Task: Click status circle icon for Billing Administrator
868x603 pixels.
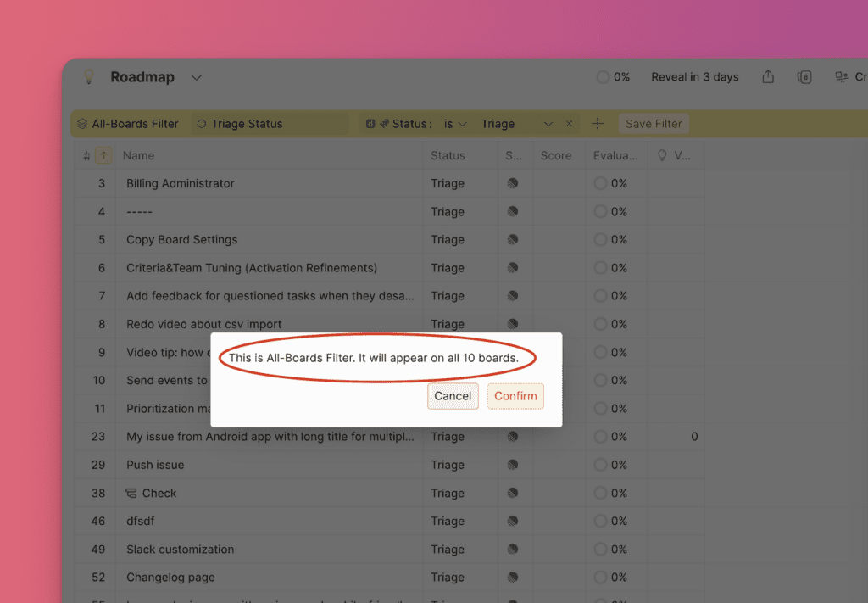Action: (x=513, y=183)
